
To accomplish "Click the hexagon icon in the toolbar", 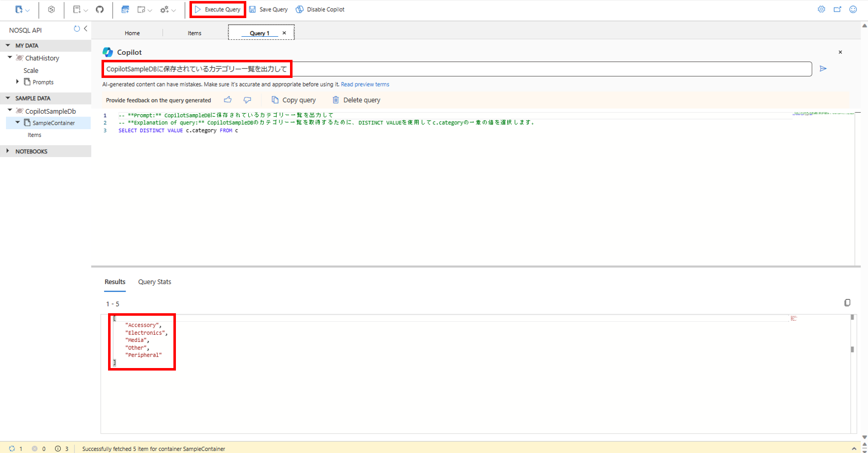I will 51,10.
